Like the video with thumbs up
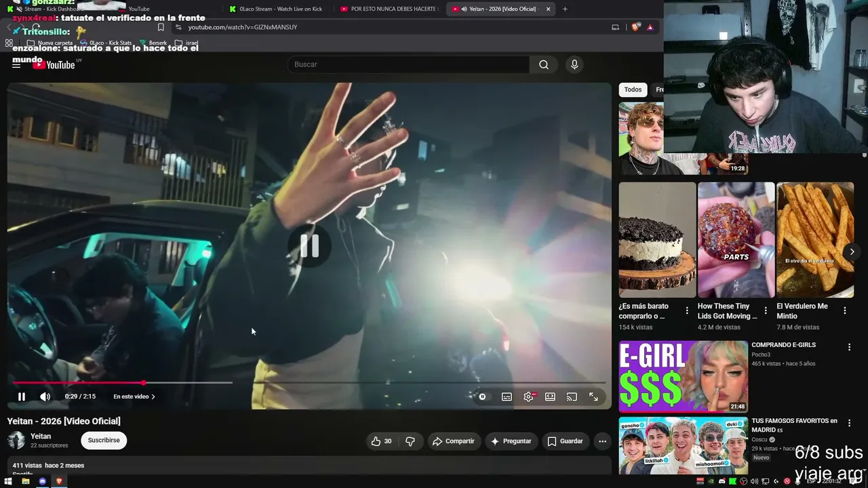 pyautogui.click(x=382, y=441)
